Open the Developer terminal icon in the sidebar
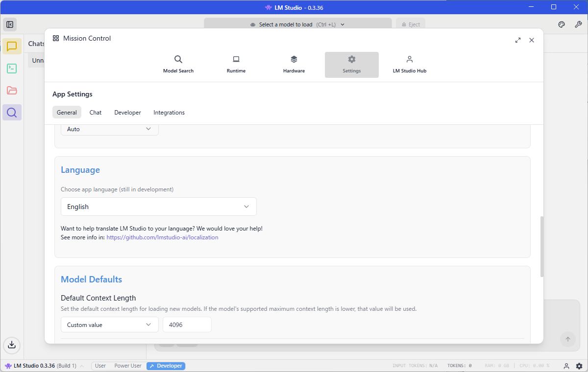The height and width of the screenshot is (372, 588). 12,69
